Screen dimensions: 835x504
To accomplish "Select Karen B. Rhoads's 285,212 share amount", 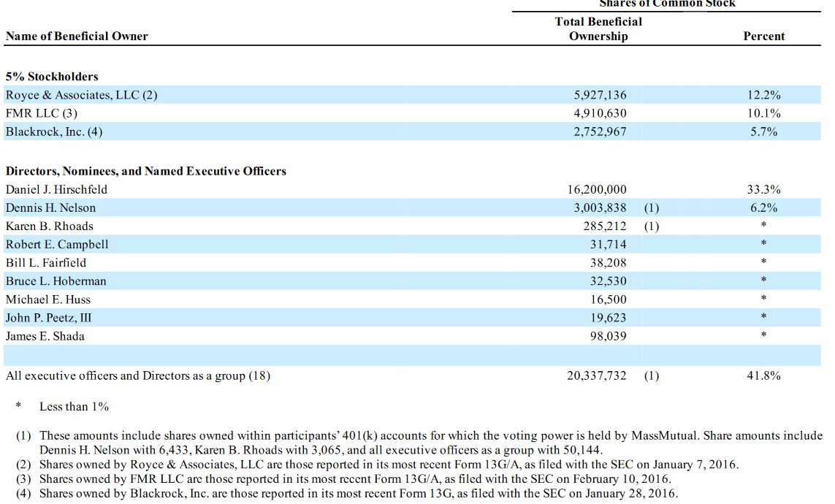I will coord(604,226).
